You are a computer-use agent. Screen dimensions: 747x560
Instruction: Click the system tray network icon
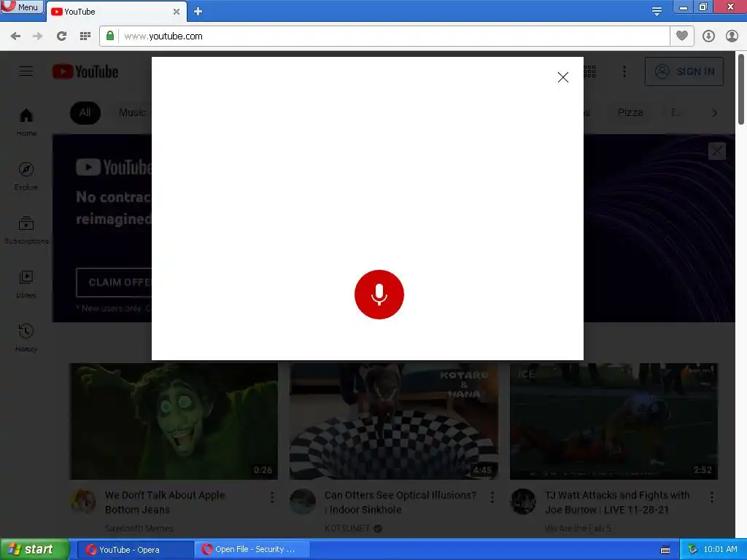692,550
